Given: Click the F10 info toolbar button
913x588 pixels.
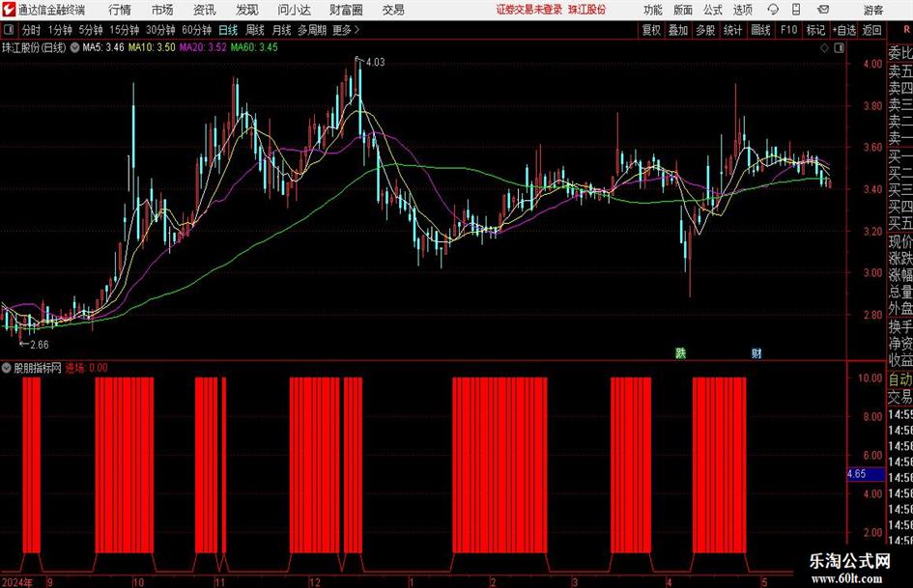Looking at the screenshot, I should point(788,30).
